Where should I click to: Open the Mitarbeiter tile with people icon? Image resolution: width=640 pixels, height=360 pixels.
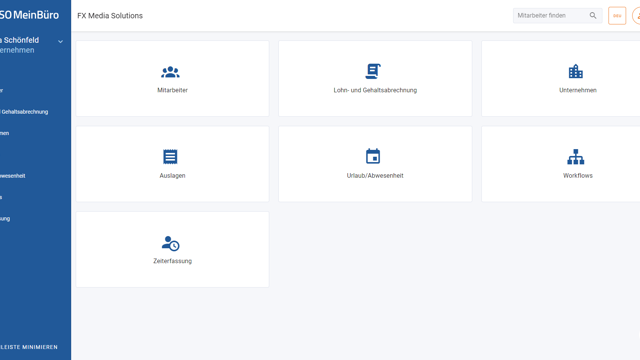[x=172, y=78]
